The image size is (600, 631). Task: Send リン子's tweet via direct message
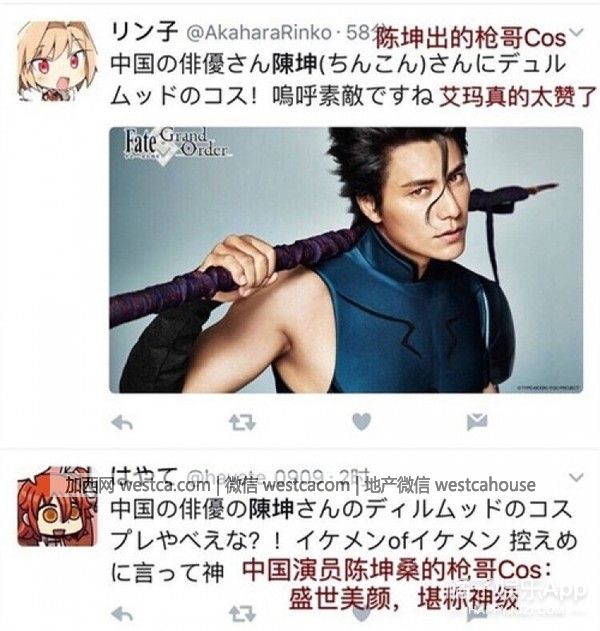tap(477, 422)
